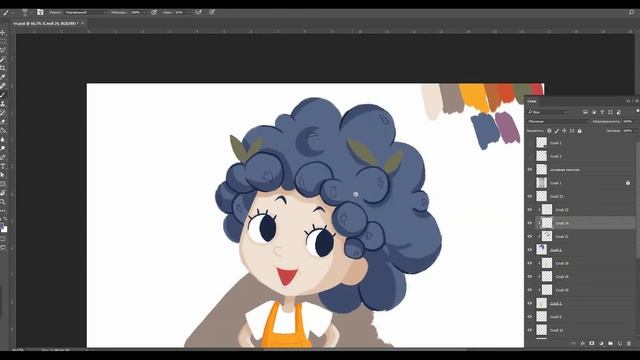640x360 pixels.
Task: Select the Zoom tool
Action: pyautogui.click(x=3, y=202)
